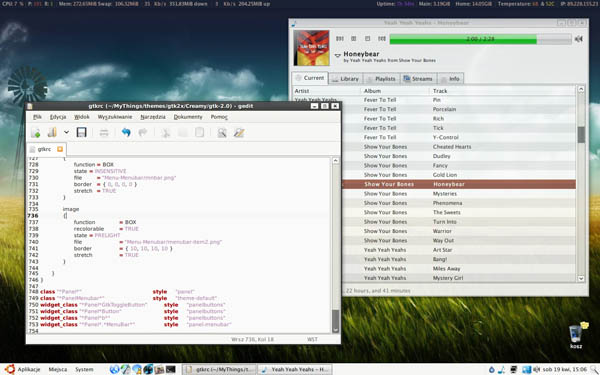The width and height of the screenshot is (600, 375).
Task: Select the highlighted Honeybear track row
Action: pos(458,184)
